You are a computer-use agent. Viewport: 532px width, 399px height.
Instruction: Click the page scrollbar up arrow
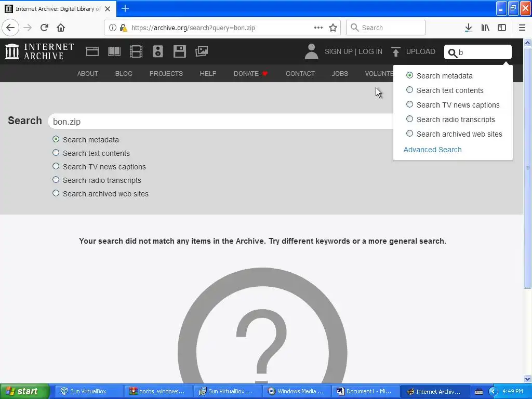click(527, 43)
